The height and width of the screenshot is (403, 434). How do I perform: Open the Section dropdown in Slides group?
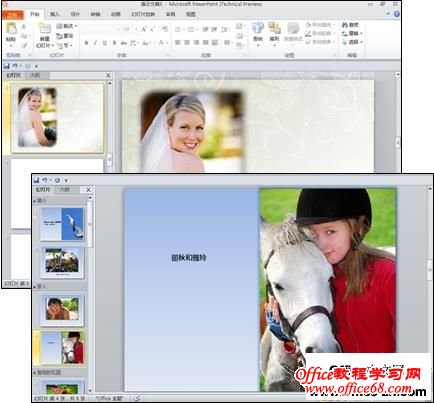pyautogui.click(x=65, y=45)
